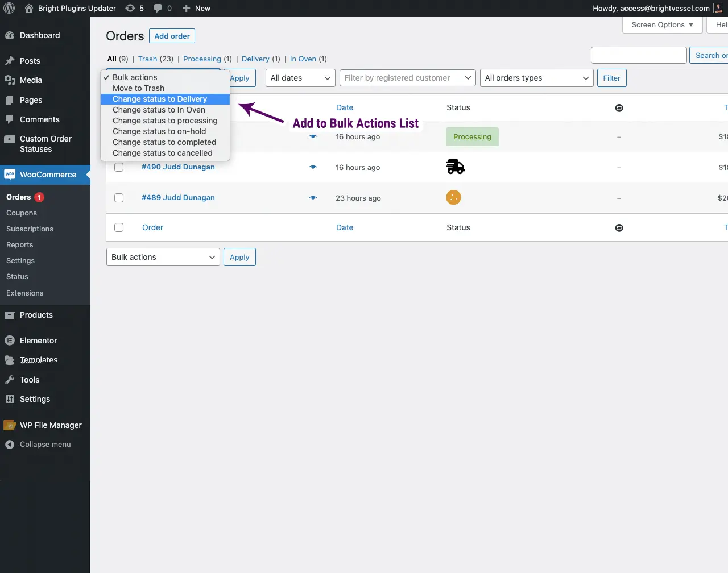Open the All orders types dropdown
The height and width of the screenshot is (573, 728).
point(536,78)
